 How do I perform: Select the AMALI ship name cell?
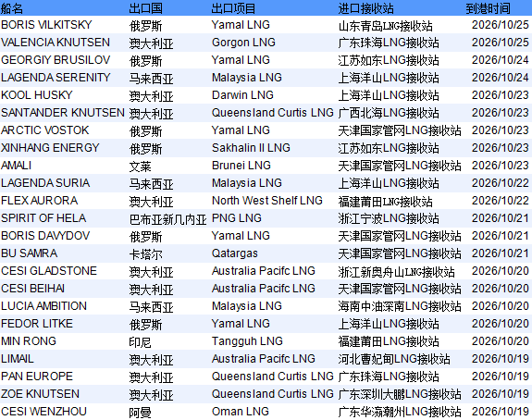pyautogui.click(x=17, y=166)
